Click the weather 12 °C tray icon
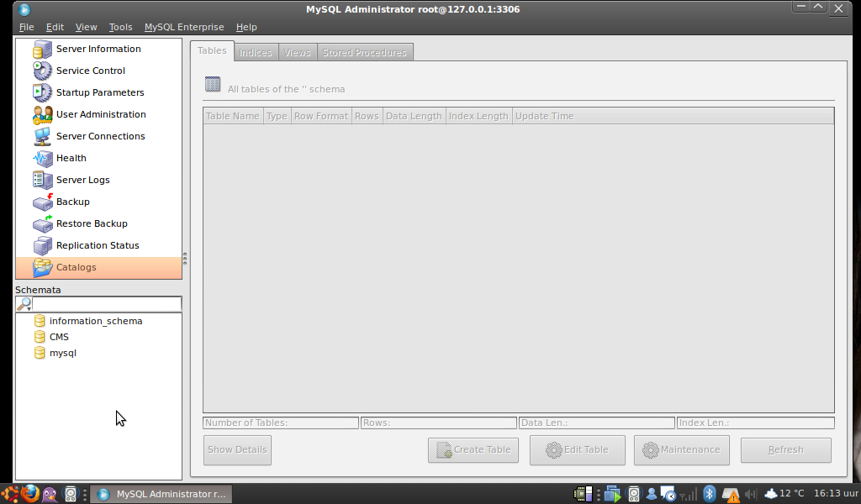This screenshot has width=861, height=504. [x=784, y=494]
